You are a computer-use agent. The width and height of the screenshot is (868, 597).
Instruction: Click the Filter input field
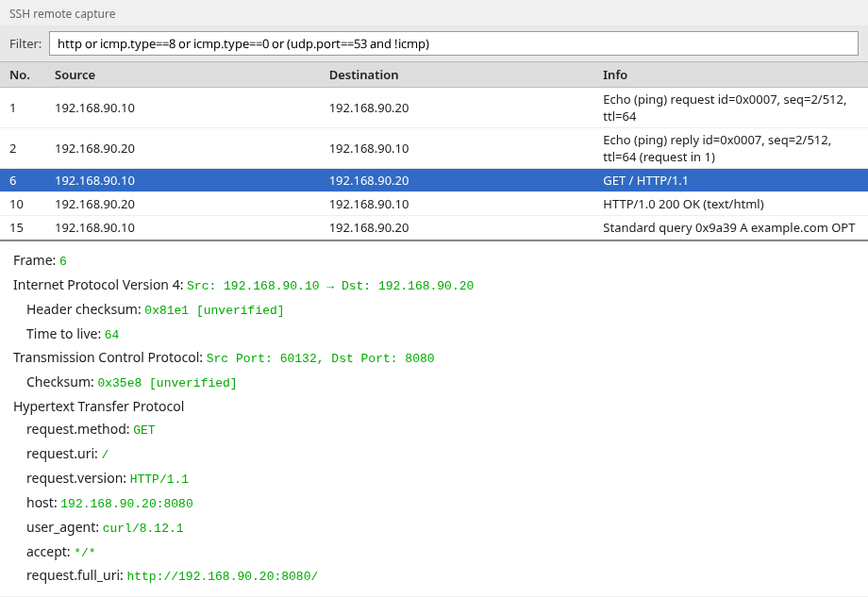pos(454,43)
